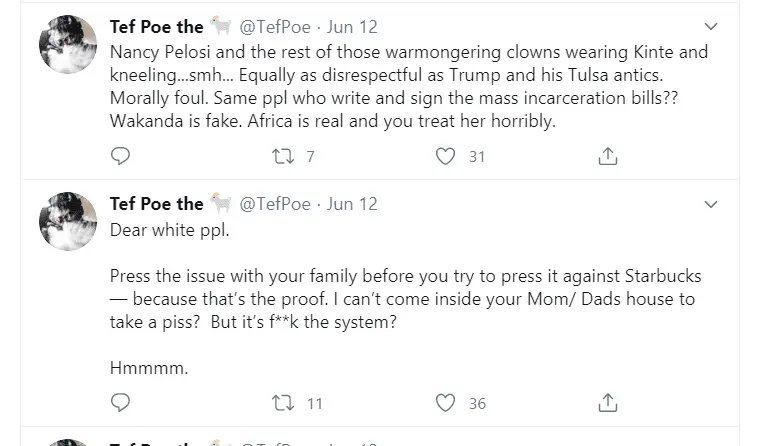
Task: Click the like count 31
Action: click(x=477, y=157)
